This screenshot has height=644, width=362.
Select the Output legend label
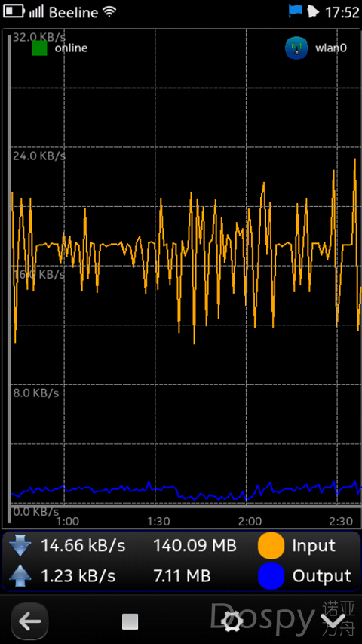tap(322, 577)
